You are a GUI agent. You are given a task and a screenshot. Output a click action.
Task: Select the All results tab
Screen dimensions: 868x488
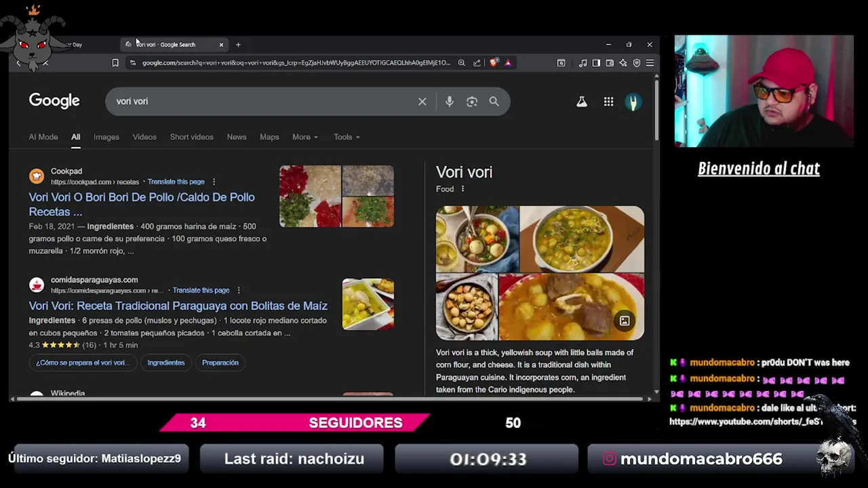coord(76,137)
